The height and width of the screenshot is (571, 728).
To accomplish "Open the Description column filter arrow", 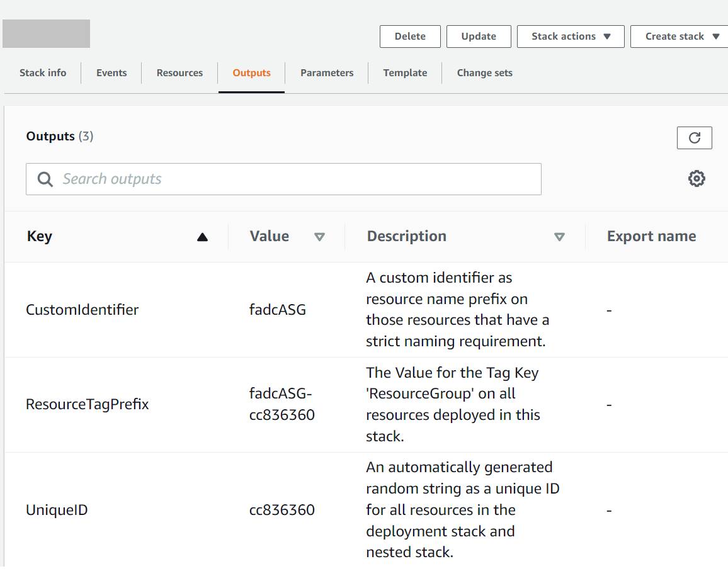I will point(559,237).
